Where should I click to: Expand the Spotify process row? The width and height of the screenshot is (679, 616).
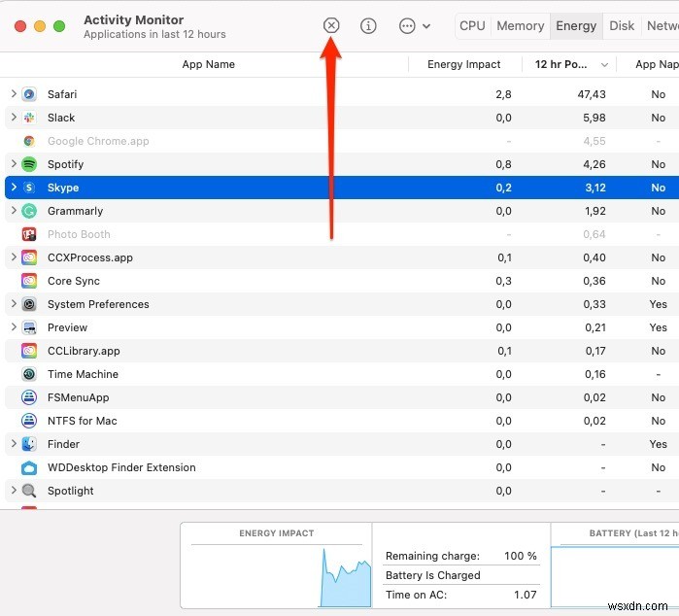point(14,164)
